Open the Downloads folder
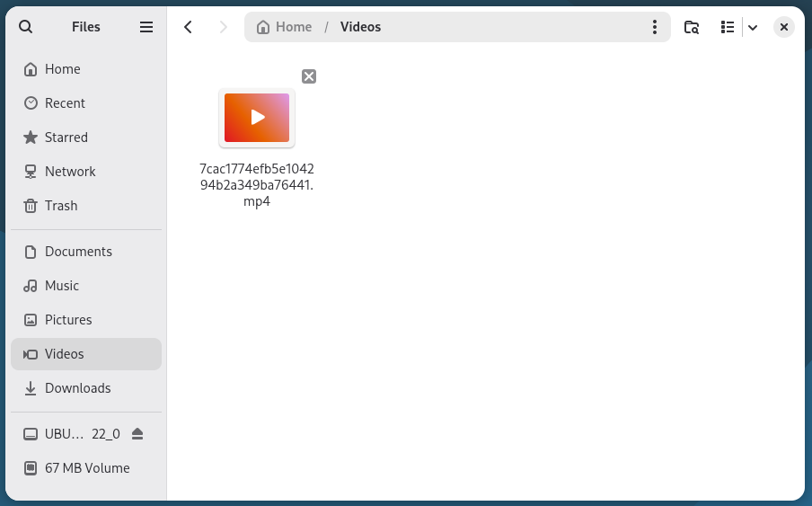 [x=77, y=388]
